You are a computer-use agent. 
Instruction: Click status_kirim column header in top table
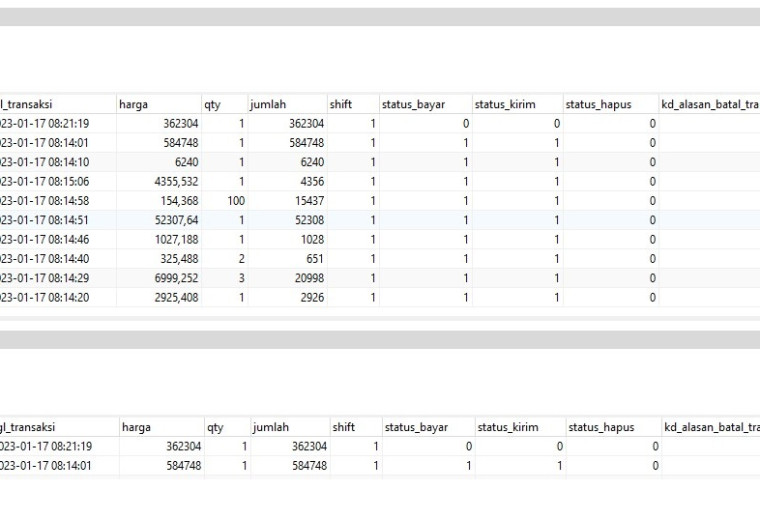[517, 104]
